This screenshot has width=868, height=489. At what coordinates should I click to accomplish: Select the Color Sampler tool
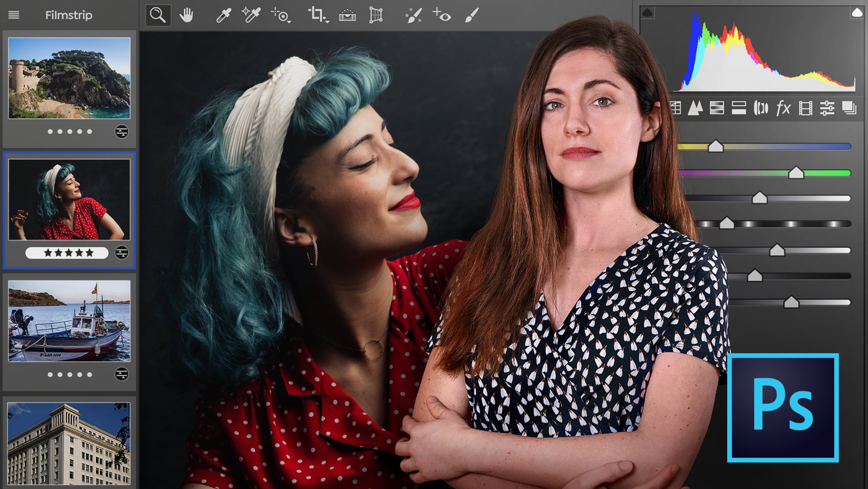[251, 15]
